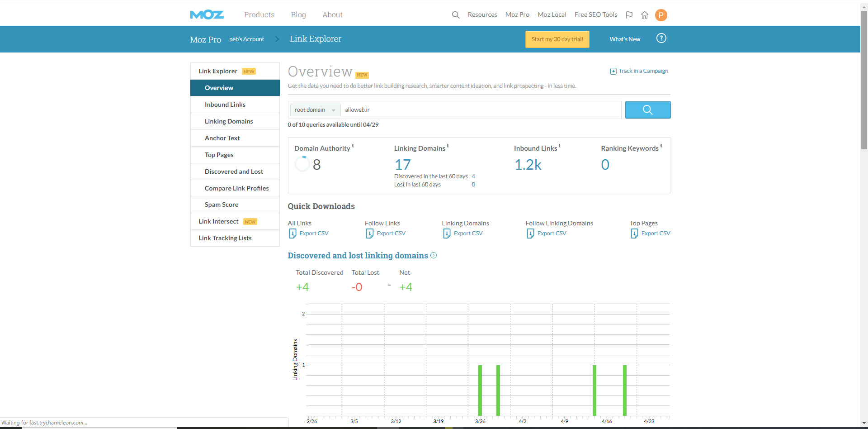Open the Products menu
The image size is (868, 429).
tap(259, 15)
